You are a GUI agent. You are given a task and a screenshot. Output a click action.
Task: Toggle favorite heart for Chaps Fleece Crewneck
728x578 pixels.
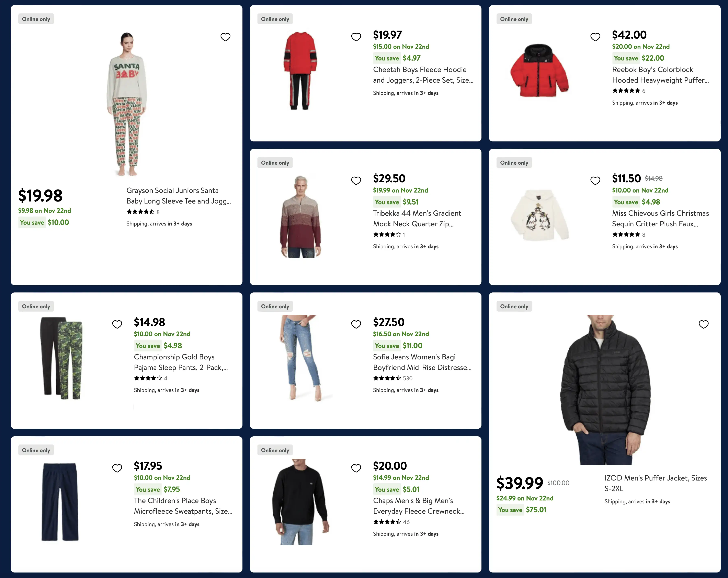pyautogui.click(x=356, y=468)
